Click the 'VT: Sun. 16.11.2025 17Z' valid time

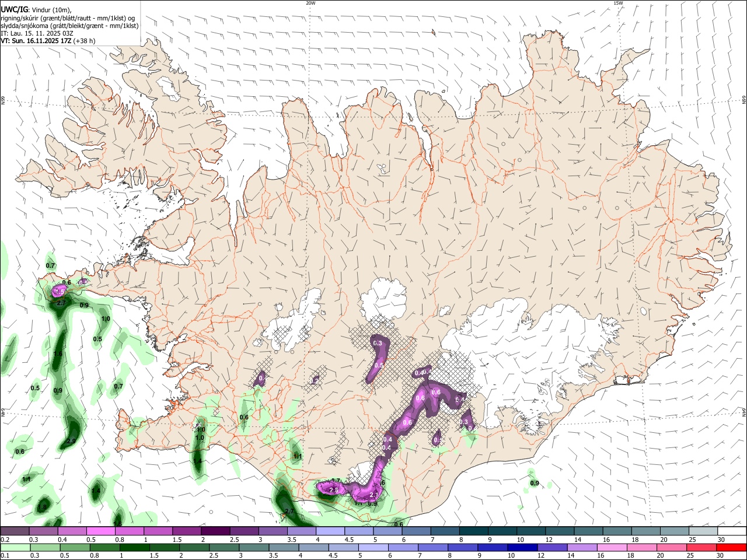(x=36, y=41)
